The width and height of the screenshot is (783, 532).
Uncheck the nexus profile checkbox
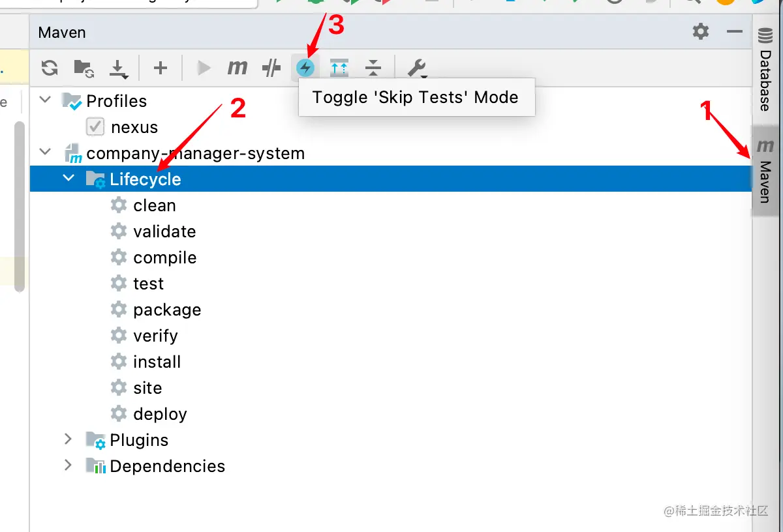[95, 126]
